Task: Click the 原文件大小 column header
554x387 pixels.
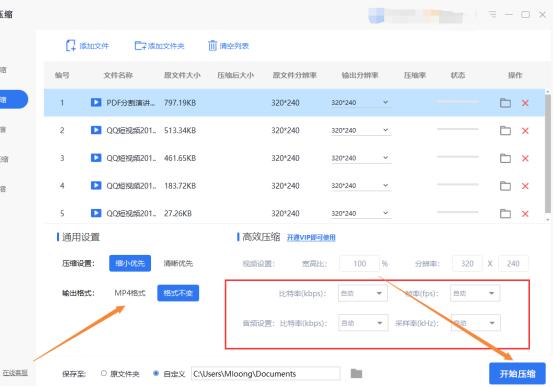Action: (182, 75)
